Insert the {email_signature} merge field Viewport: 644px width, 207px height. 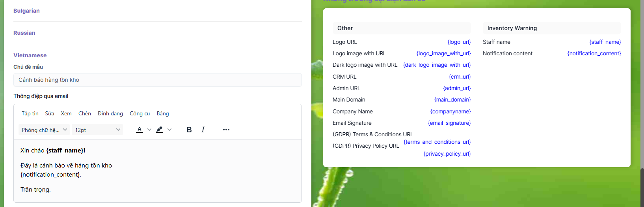pyautogui.click(x=449, y=123)
